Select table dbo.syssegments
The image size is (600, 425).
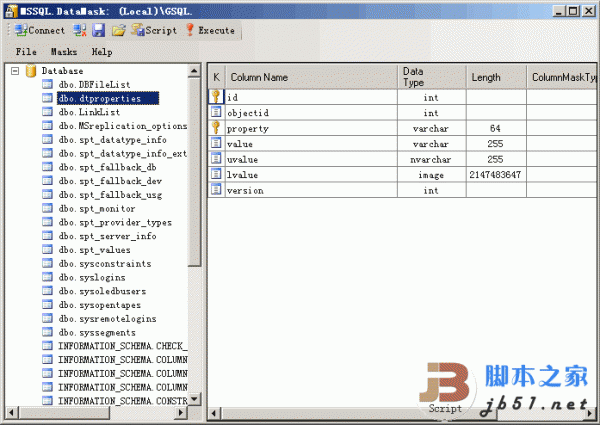(97, 332)
